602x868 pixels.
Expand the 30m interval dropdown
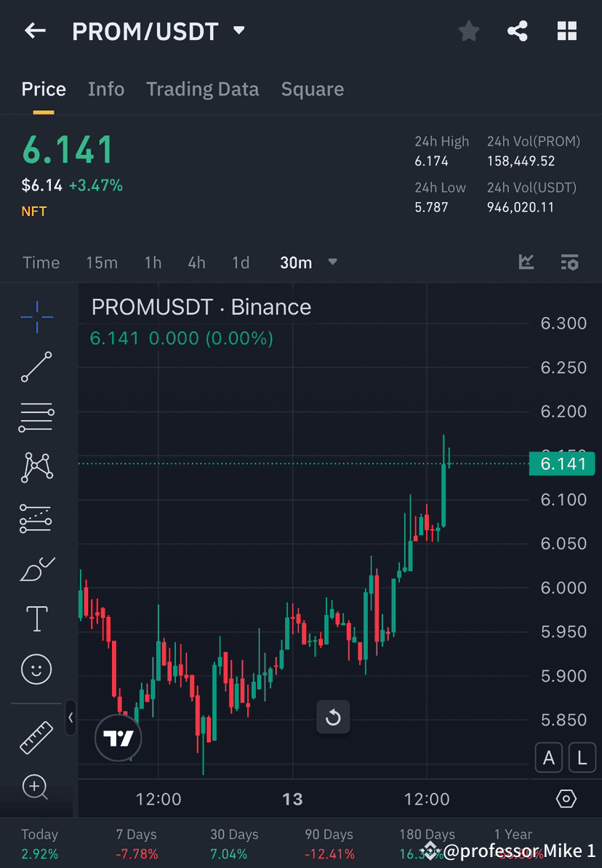click(x=332, y=262)
